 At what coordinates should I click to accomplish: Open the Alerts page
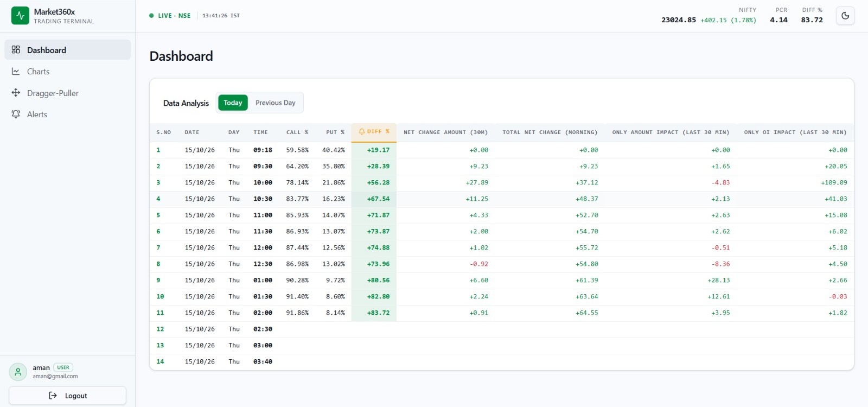(x=68, y=115)
